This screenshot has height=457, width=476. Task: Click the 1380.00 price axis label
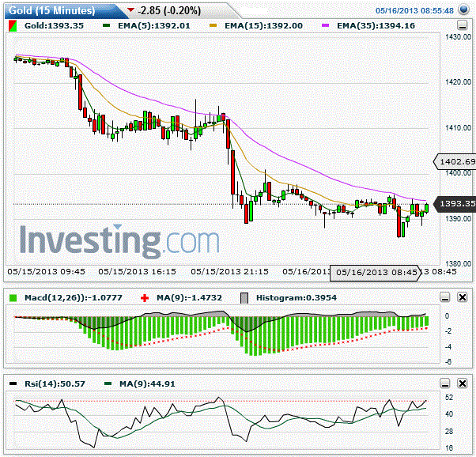tap(458, 263)
